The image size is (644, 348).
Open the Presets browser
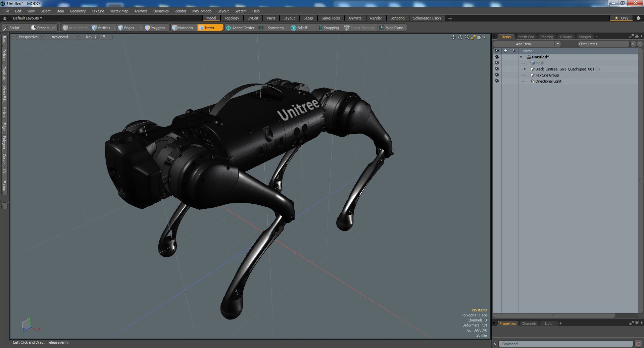pyautogui.click(x=43, y=28)
